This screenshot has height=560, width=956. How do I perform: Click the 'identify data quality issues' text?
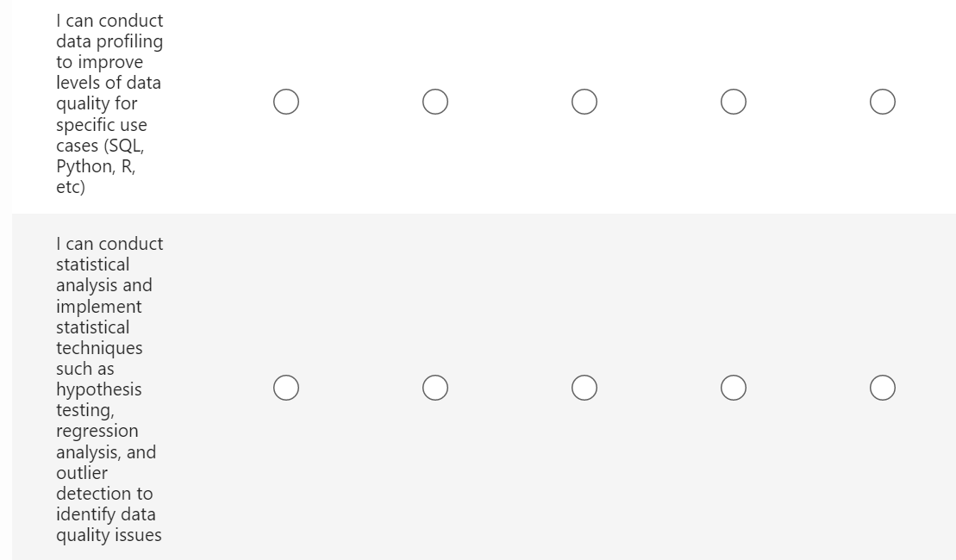108,525
